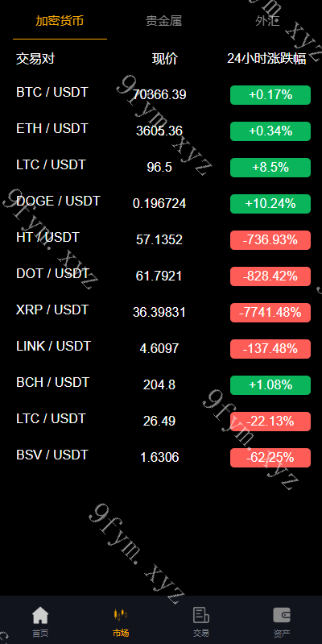The image size is (322, 644).
Task: Click the -828.42% DOT change badge
Action: 270,276
